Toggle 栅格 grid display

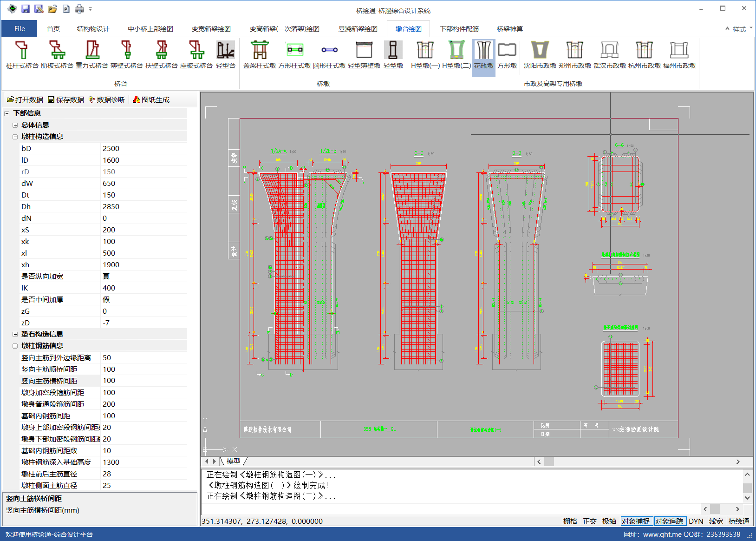click(570, 521)
